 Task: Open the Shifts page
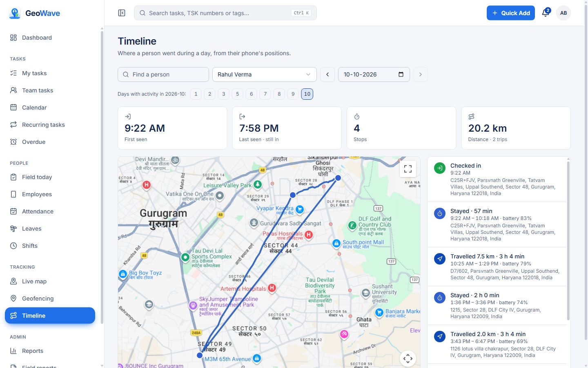pos(50,246)
